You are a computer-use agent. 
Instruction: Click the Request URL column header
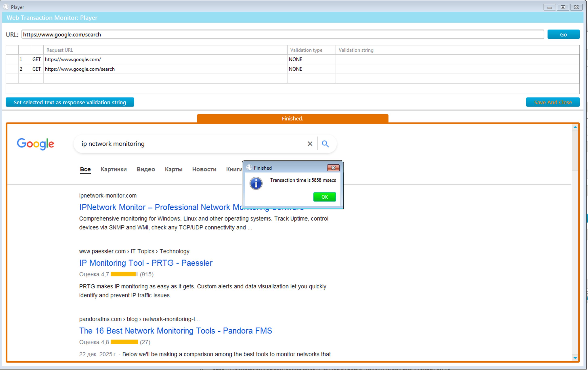coord(165,50)
